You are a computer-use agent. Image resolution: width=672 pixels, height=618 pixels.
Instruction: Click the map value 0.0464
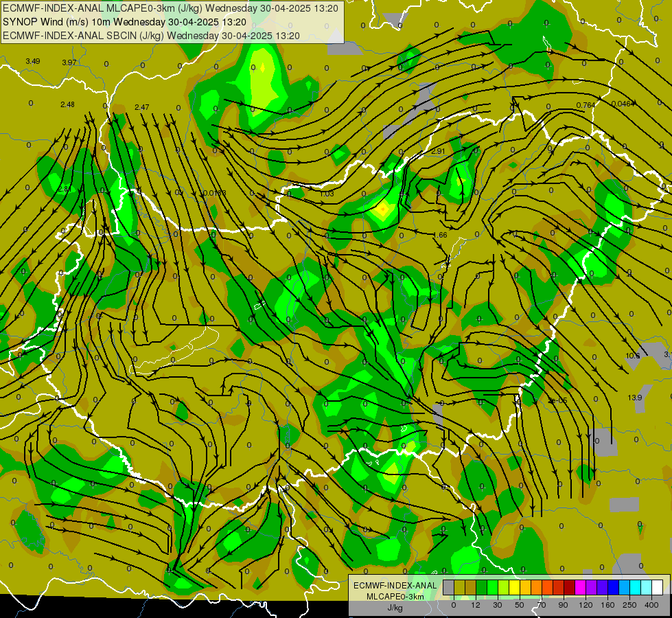click(x=623, y=104)
